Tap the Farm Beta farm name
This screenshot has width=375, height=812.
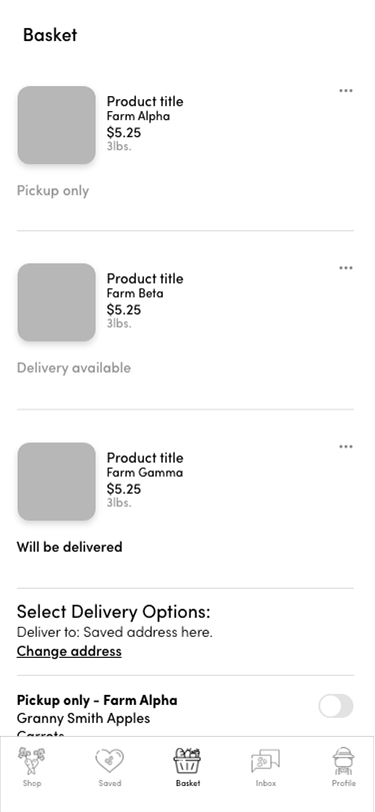click(x=135, y=293)
